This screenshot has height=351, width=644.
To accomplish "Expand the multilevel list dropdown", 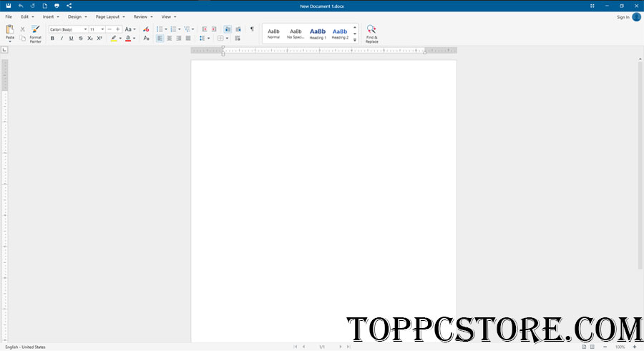I will coord(193,29).
